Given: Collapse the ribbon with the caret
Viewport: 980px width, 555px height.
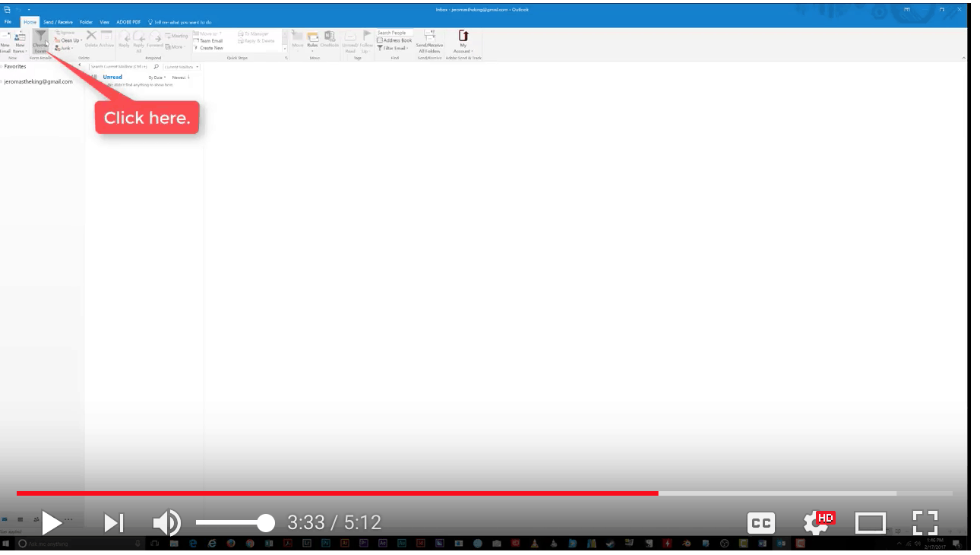Looking at the screenshot, I should (x=963, y=58).
